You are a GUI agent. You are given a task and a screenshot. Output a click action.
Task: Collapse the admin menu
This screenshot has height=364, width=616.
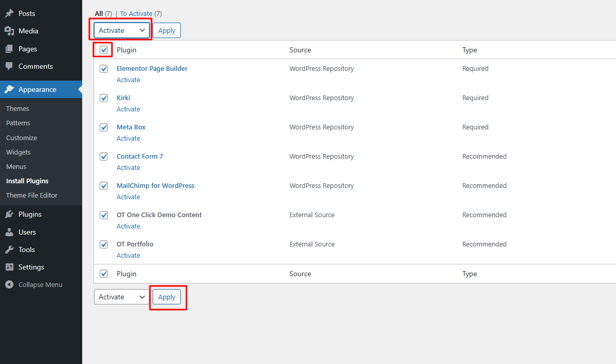pyautogui.click(x=34, y=285)
